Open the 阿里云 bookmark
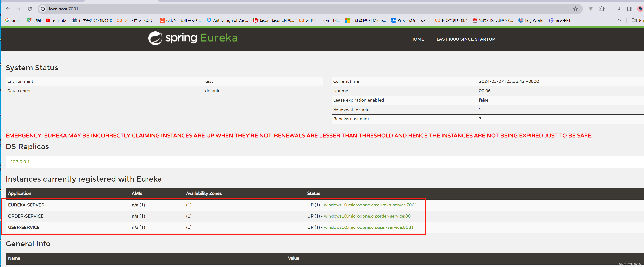The image size is (644, 267). pos(319,20)
